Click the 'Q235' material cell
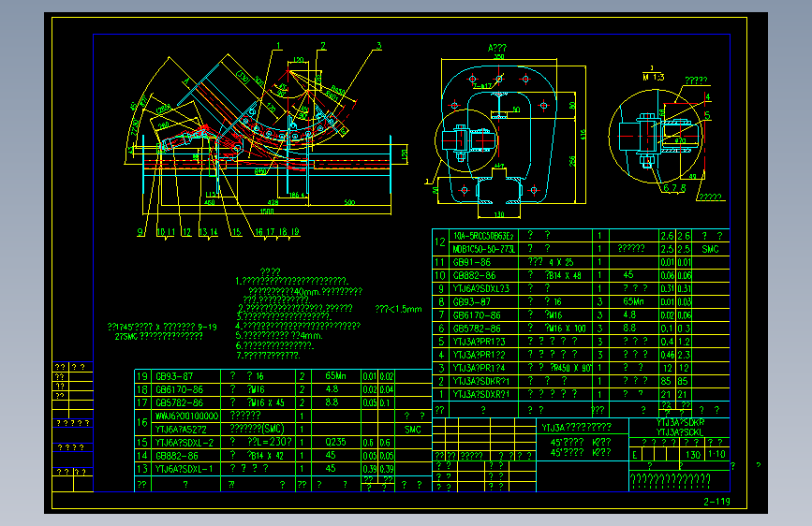Viewport: 812px width, 526px height. point(335,442)
